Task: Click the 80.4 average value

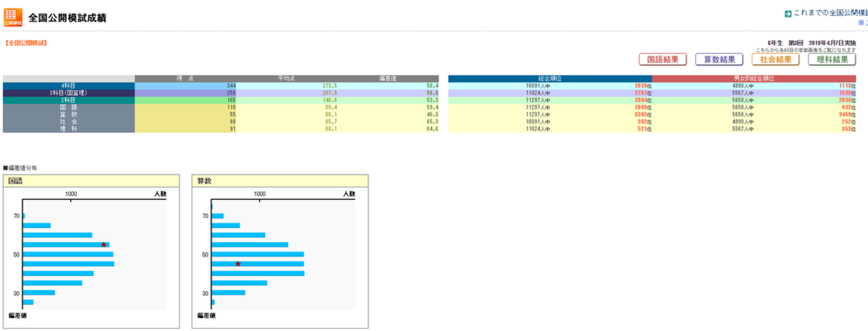Action: click(x=331, y=107)
